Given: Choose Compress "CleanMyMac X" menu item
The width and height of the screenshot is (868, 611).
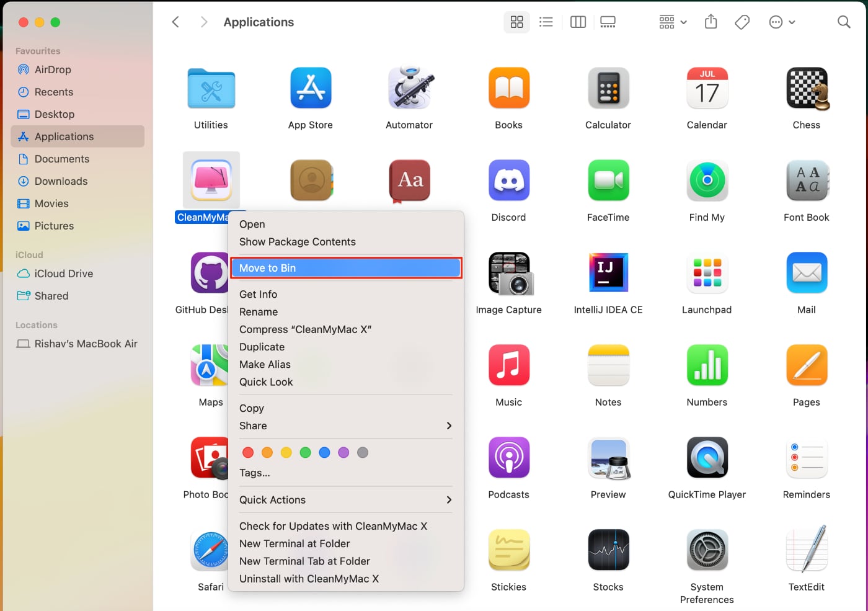Looking at the screenshot, I should click(x=346, y=329).
